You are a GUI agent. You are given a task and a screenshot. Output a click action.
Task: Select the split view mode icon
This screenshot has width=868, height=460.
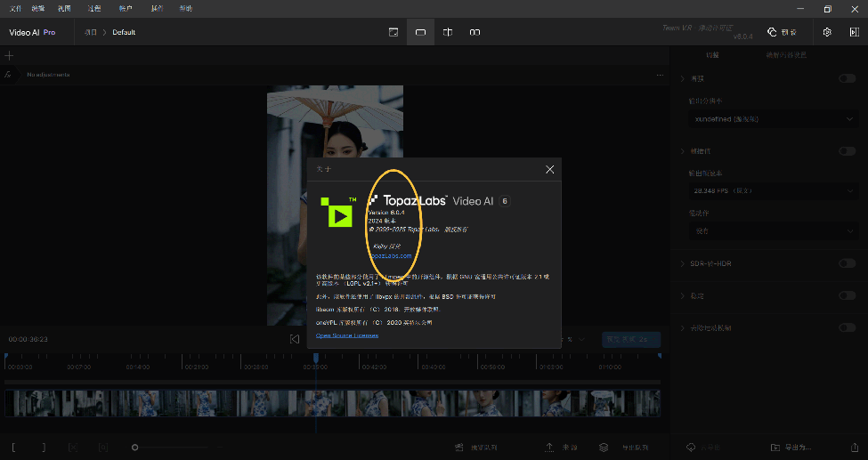(448, 32)
